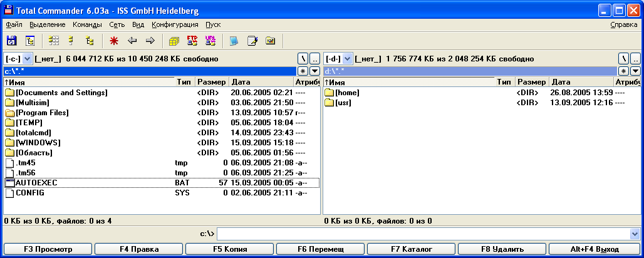Click the blue notebook toolbar icon
This screenshot has height=258, width=644.
tap(234, 41)
